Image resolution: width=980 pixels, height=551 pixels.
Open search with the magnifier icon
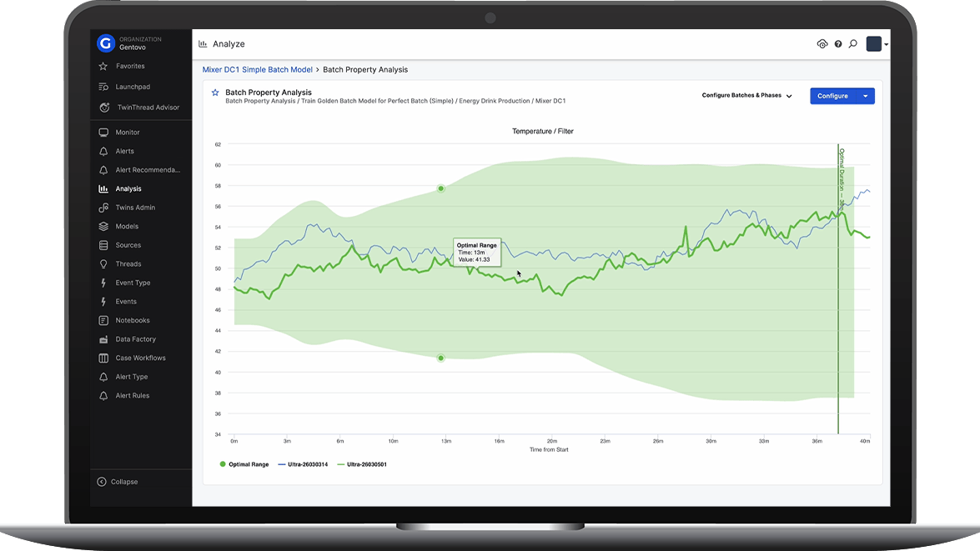coord(852,44)
